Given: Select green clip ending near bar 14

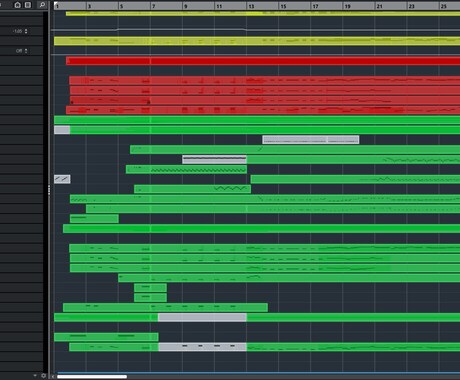Looking at the screenshot, I should coord(165,307).
